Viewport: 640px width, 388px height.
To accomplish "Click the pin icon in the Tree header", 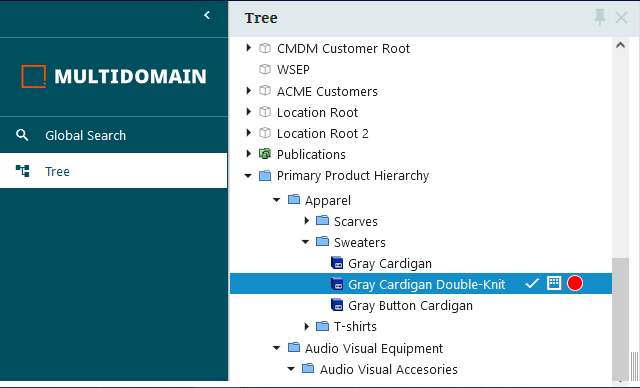I will coord(600,18).
